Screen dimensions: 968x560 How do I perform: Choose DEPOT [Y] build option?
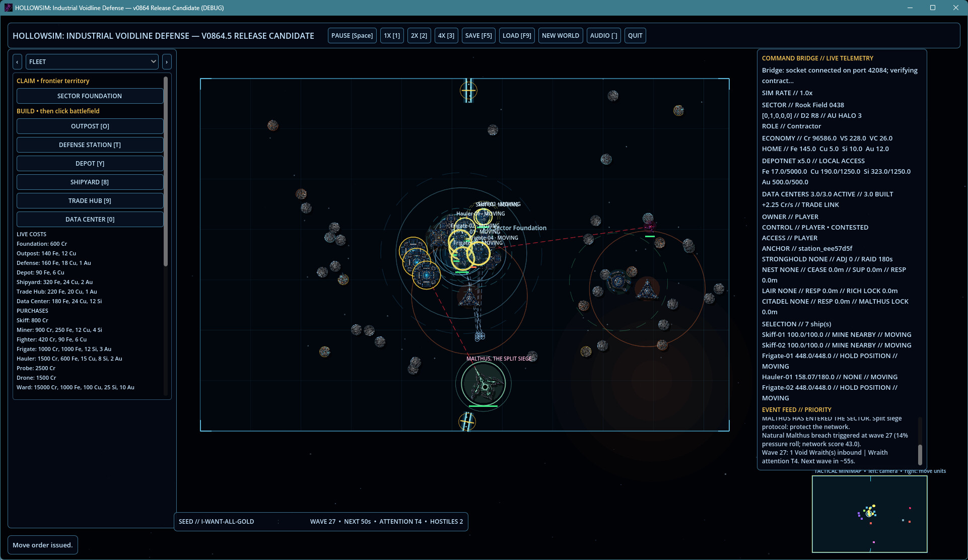coord(90,164)
